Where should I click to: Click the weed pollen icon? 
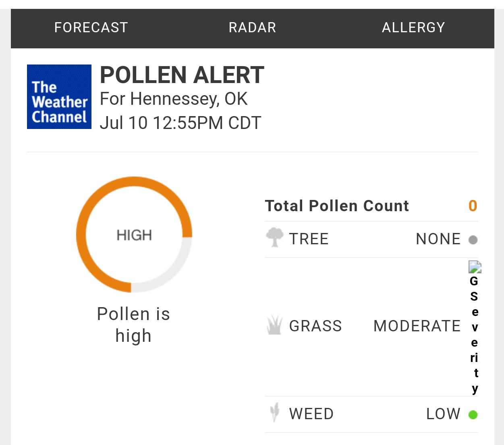(x=275, y=412)
